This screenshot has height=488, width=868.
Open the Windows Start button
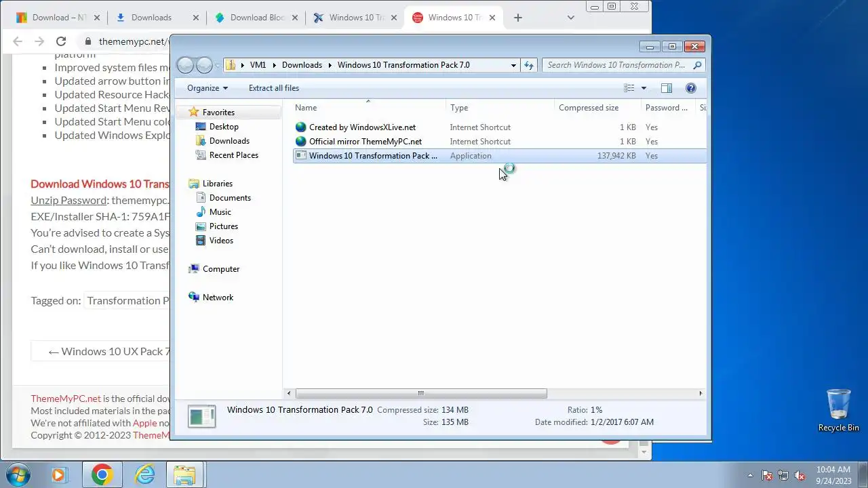(x=18, y=474)
